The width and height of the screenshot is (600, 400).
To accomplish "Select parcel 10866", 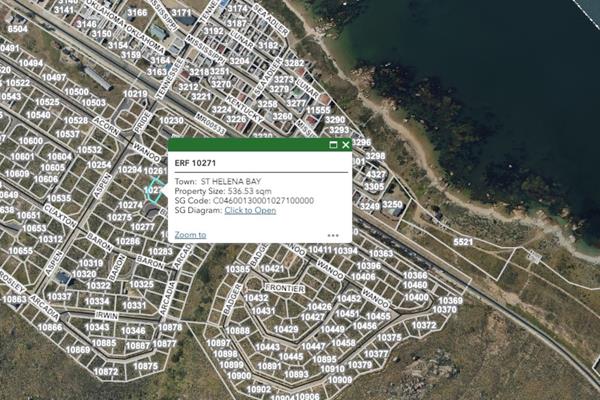I will (x=49, y=327).
